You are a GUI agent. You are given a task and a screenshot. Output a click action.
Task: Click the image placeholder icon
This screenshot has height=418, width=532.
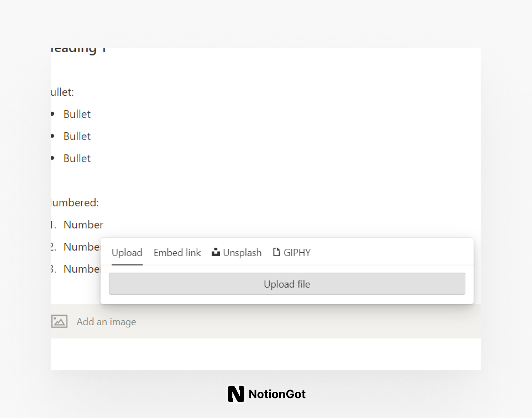pos(59,322)
